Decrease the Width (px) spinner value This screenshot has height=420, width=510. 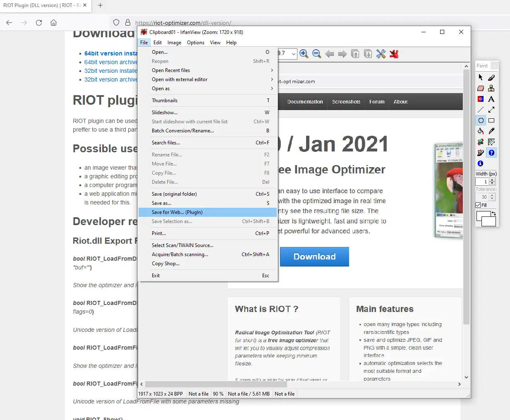click(492, 183)
